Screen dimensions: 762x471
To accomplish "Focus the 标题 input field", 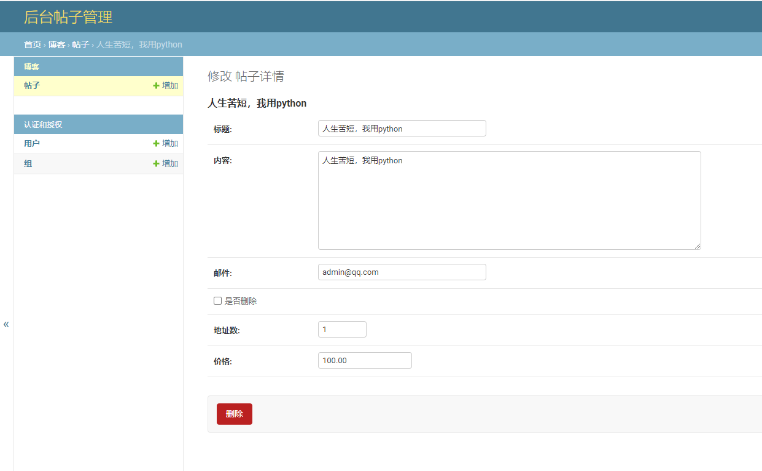I will (x=402, y=128).
